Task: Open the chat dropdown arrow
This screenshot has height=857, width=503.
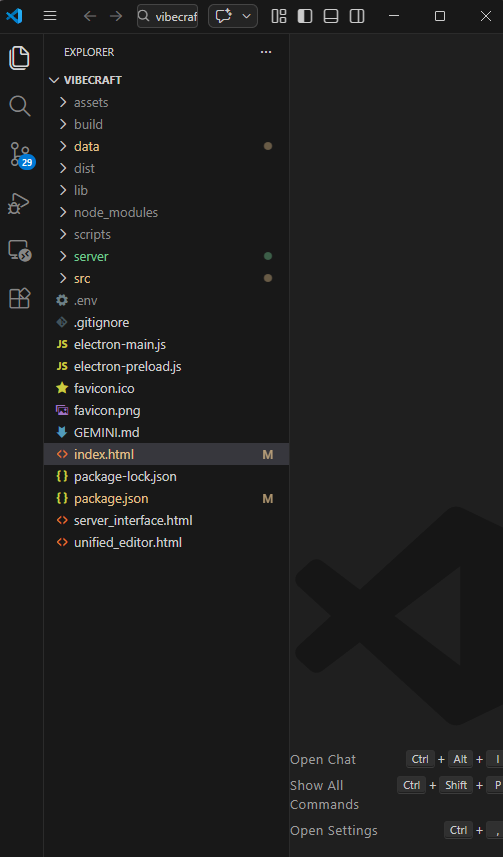Action: pos(247,16)
